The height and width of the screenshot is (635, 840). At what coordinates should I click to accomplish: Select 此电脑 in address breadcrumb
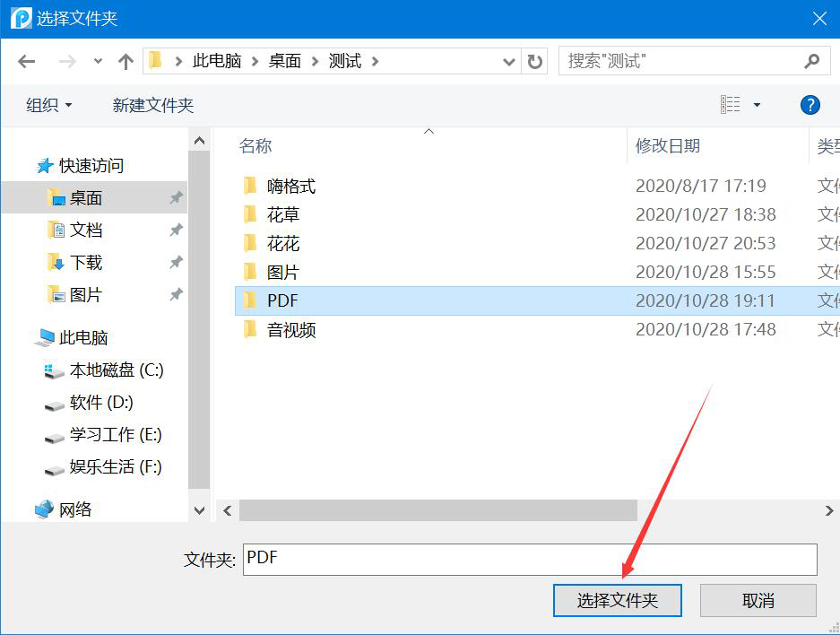(217, 61)
